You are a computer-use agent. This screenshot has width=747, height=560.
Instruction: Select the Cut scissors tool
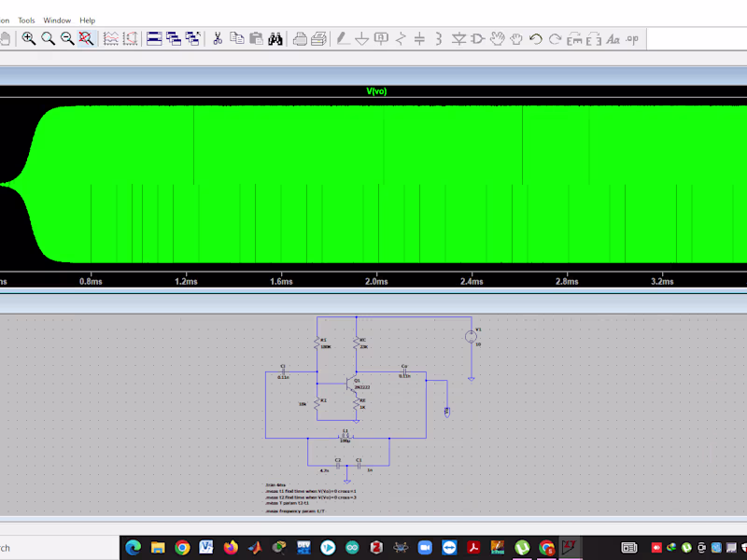[x=218, y=38]
